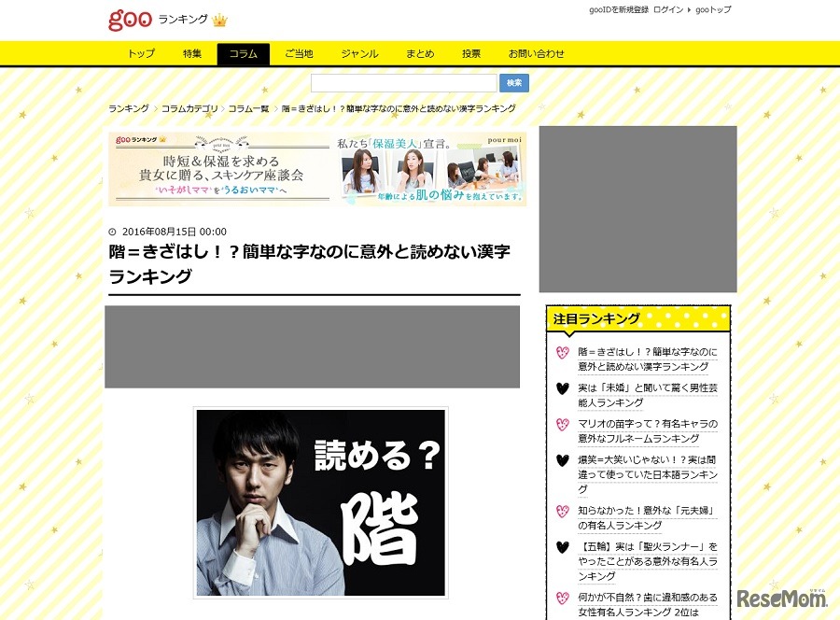Click the crown icon beside ランキング header
This screenshot has height=620, width=840.
pyautogui.click(x=219, y=21)
